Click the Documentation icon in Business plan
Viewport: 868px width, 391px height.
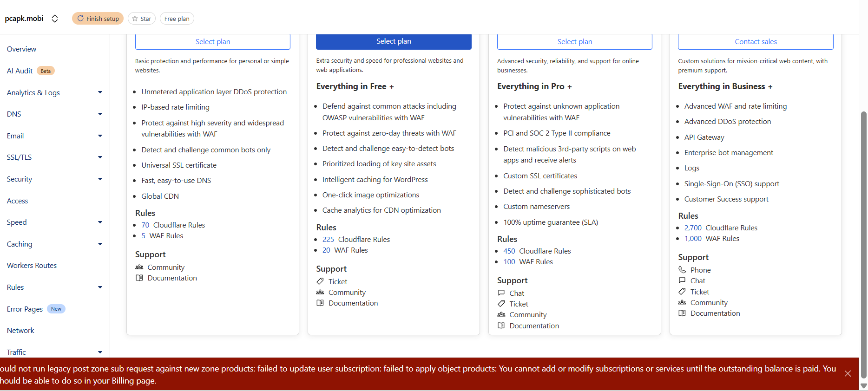pos(501,326)
